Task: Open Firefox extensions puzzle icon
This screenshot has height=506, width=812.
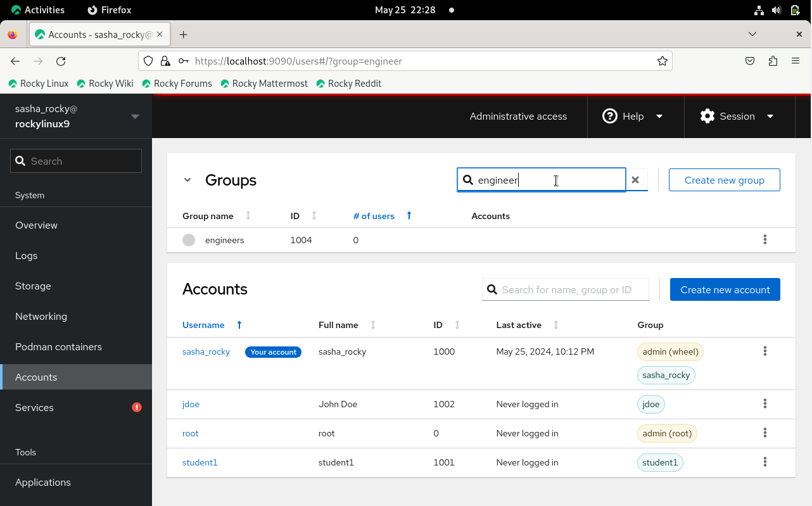Action: tap(772, 61)
